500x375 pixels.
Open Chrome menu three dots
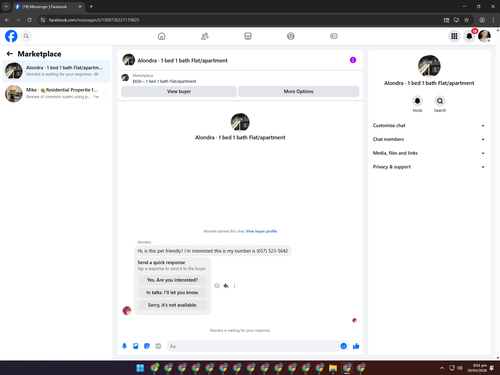[493, 20]
